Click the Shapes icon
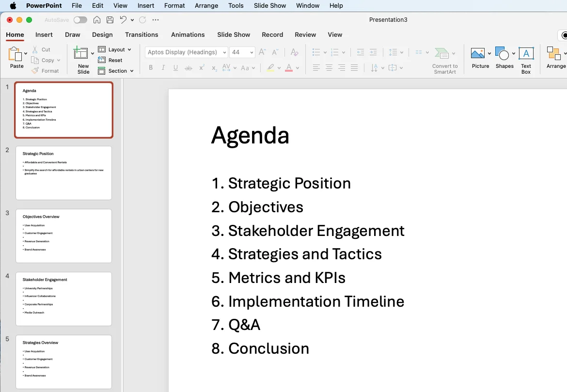The image size is (567, 392). click(x=502, y=53)
